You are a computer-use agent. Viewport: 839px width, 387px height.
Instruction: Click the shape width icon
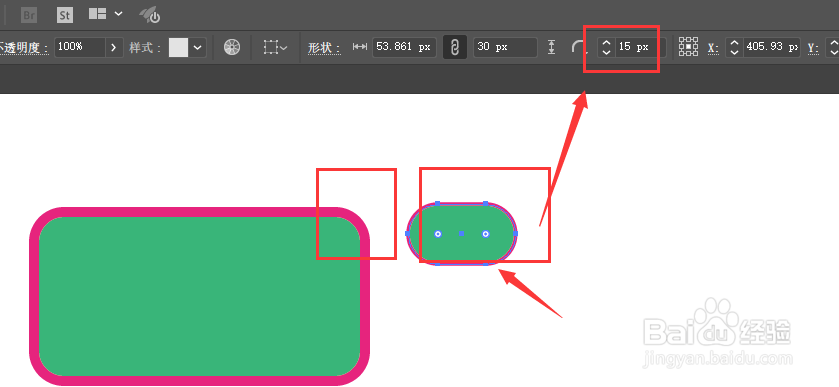pyautogui.click(x=360, y=47)
